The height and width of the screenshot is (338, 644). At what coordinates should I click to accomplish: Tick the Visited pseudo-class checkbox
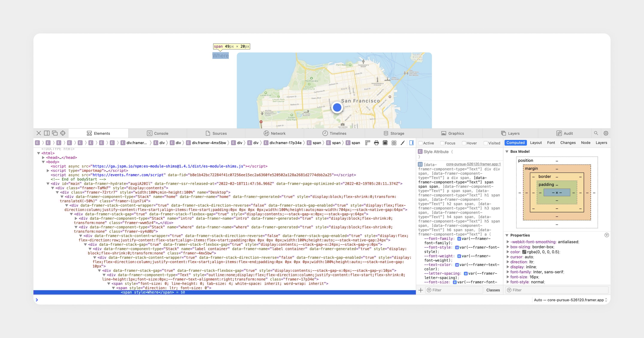pos(486,143)
